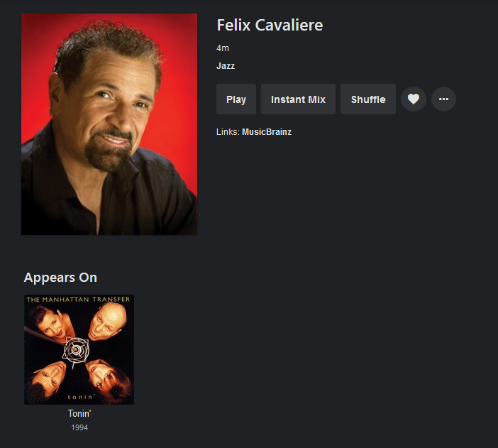This screenshot has height=448, width=498.
Task: Open the Tonin' album cover thumbnail
Action: 79,349
